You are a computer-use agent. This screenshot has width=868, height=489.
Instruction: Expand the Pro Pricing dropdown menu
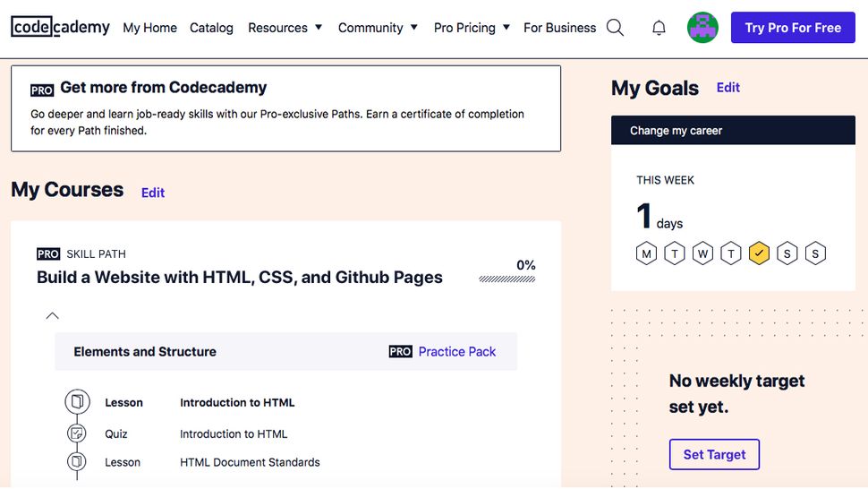[472, 28]
